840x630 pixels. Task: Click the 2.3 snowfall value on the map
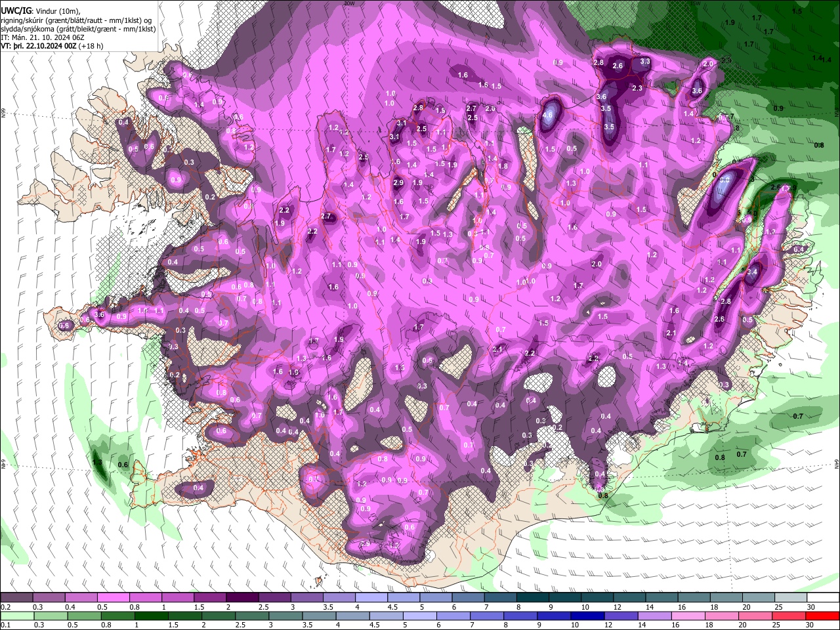click(637, 89)
